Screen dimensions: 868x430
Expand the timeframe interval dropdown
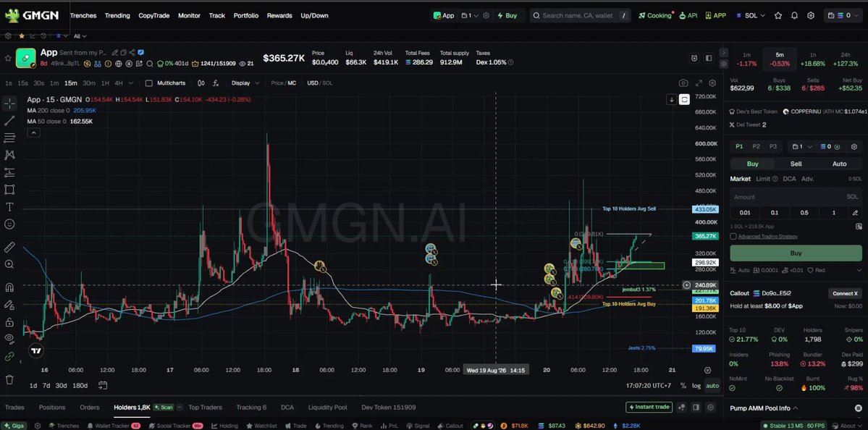tap(131, 83)
